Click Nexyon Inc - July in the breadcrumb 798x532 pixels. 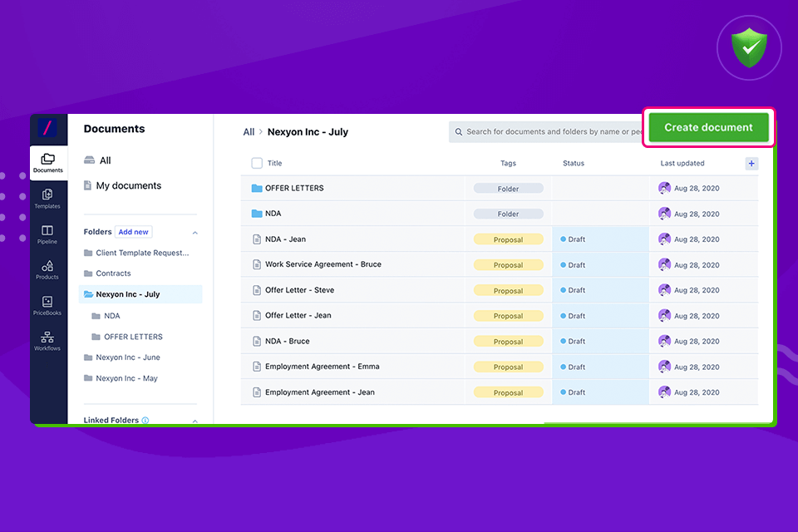pyautogui.click(x=308, y=132)
